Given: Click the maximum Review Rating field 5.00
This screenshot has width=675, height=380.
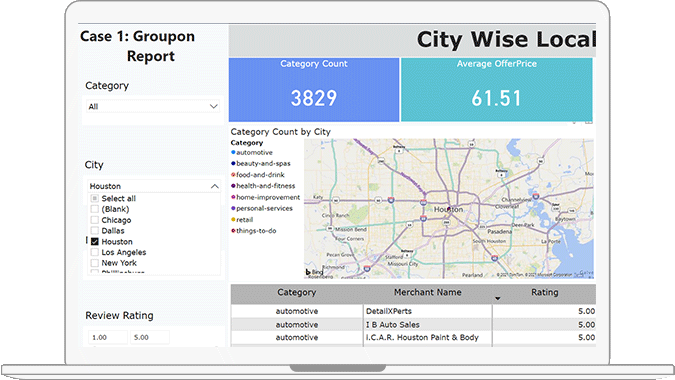Looking at the screenshot, I should point(150,337).
